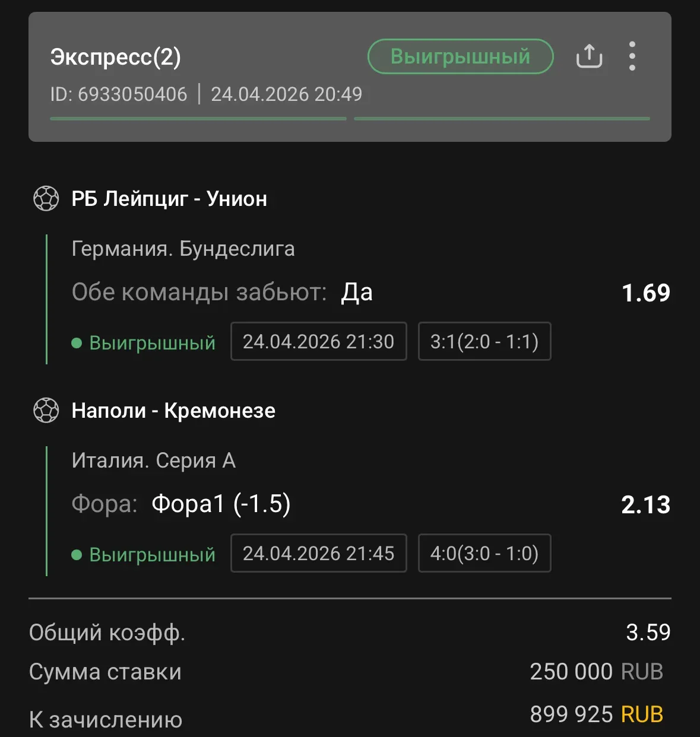This screenshot has width=700, height=737.
Task: Tap the right green progress bar segment
Action: pyautogui.click(x=502, y=119)
